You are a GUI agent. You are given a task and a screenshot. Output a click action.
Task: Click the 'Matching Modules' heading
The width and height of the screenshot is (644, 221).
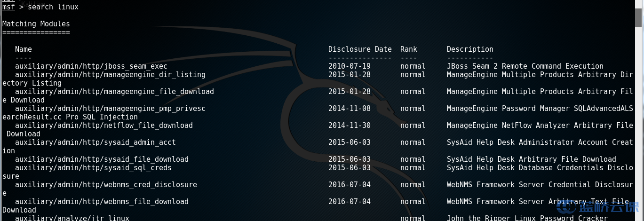(x=36, y=24)
